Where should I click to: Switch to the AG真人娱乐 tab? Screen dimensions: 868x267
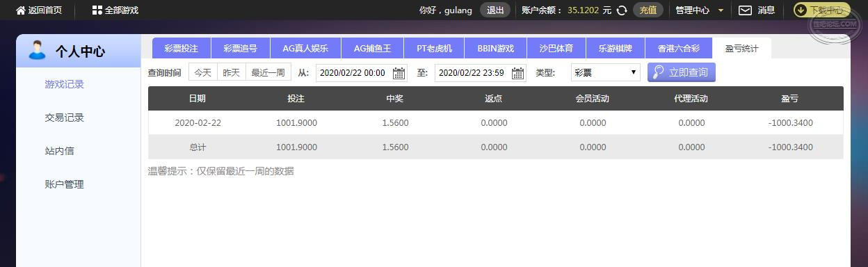tap(305, 48)
